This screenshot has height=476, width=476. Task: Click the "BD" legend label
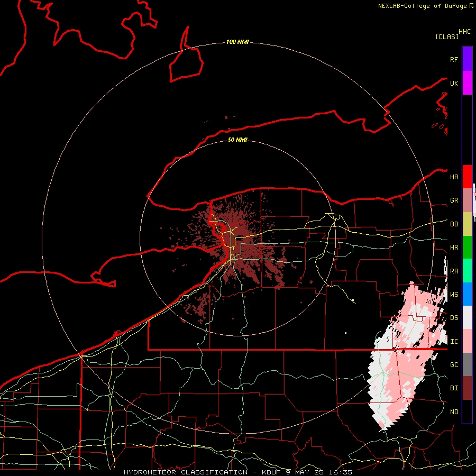click(x=454, y=224)
